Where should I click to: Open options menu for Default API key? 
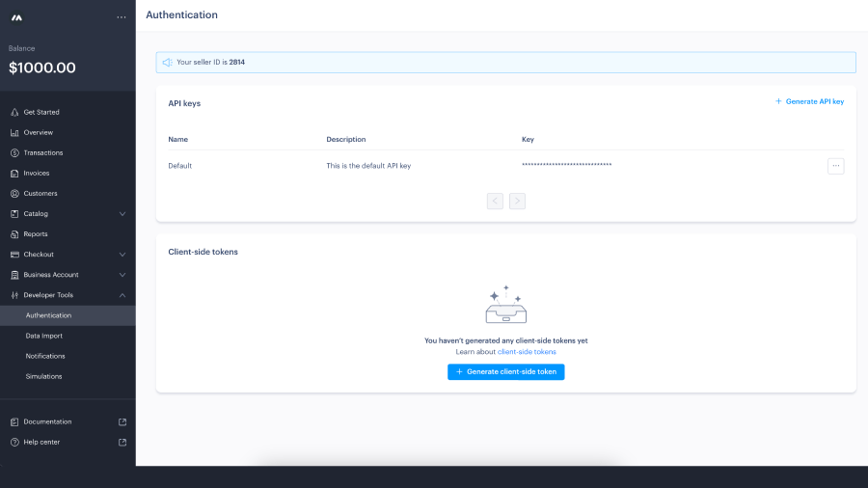(x=835, y=166)
